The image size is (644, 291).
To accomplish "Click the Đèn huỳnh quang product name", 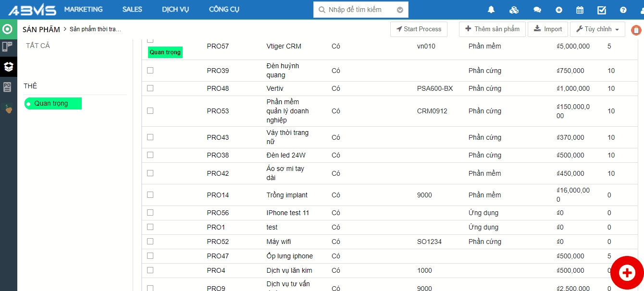I will 283,71.
